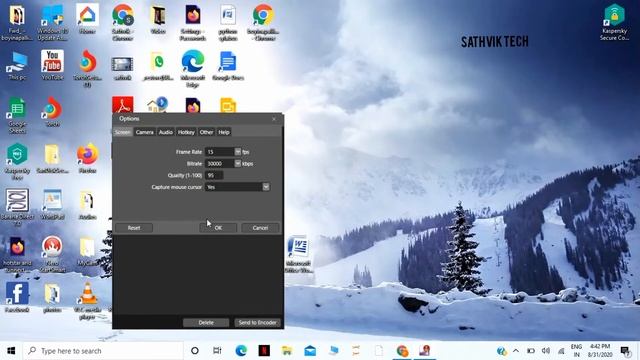Open the volume control in tray
The height and width of the screenshot is (360, 640).
(x=546, y=351)
